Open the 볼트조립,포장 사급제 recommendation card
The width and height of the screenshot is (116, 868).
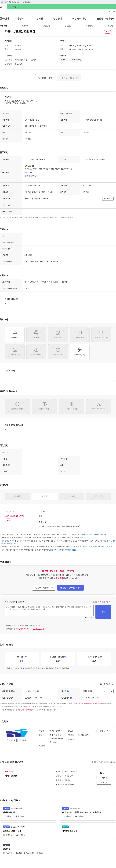click(x=28, y=831)
